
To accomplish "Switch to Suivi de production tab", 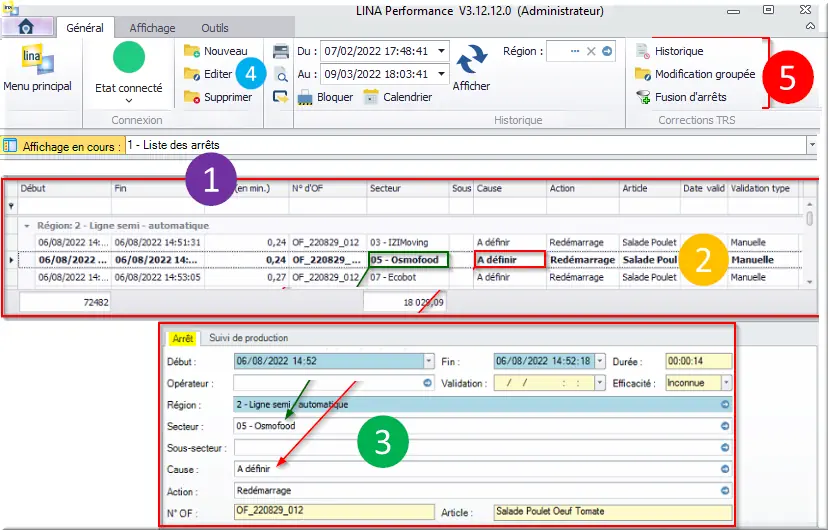I will coord(248,338).
